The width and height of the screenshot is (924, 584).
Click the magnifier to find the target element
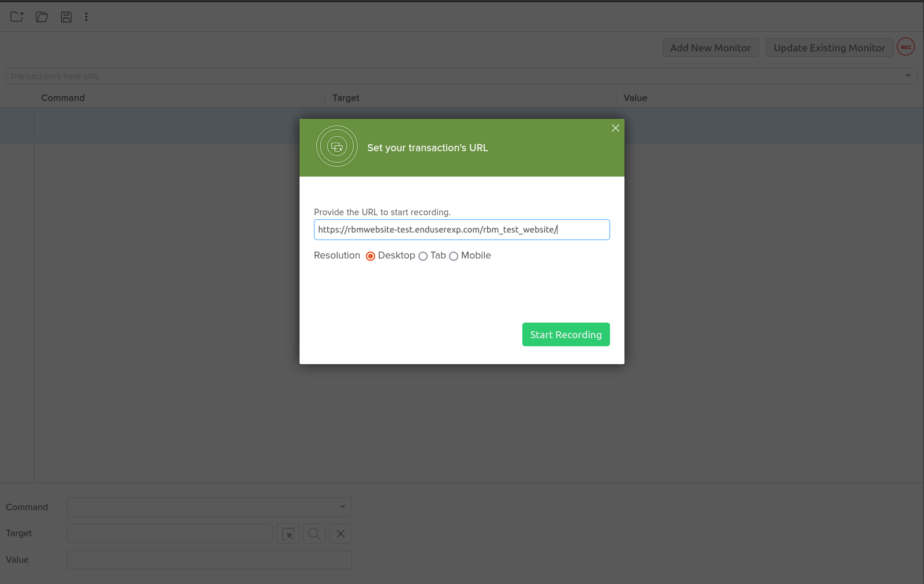coord(314,533)
